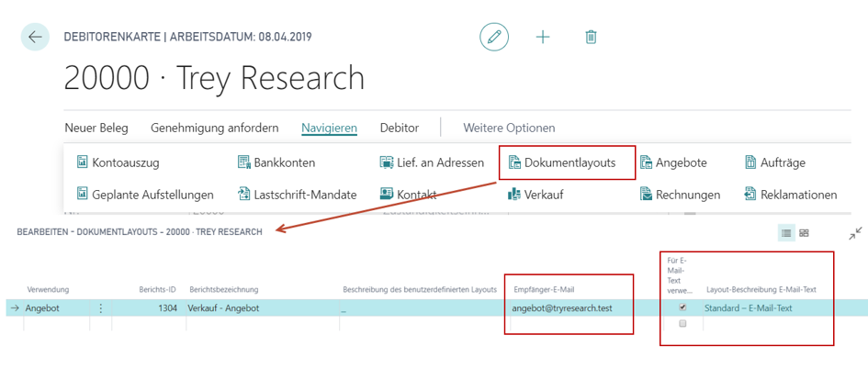Show Weitere Optionen
This screenshot has width=868, height=391.
click(x=509, y=128)
